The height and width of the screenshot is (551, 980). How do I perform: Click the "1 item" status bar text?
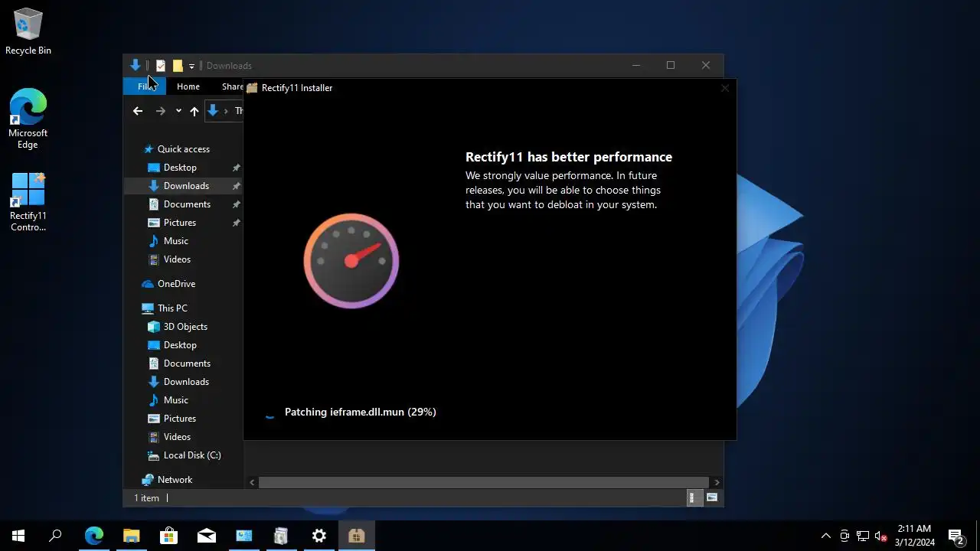coord(147,498)
